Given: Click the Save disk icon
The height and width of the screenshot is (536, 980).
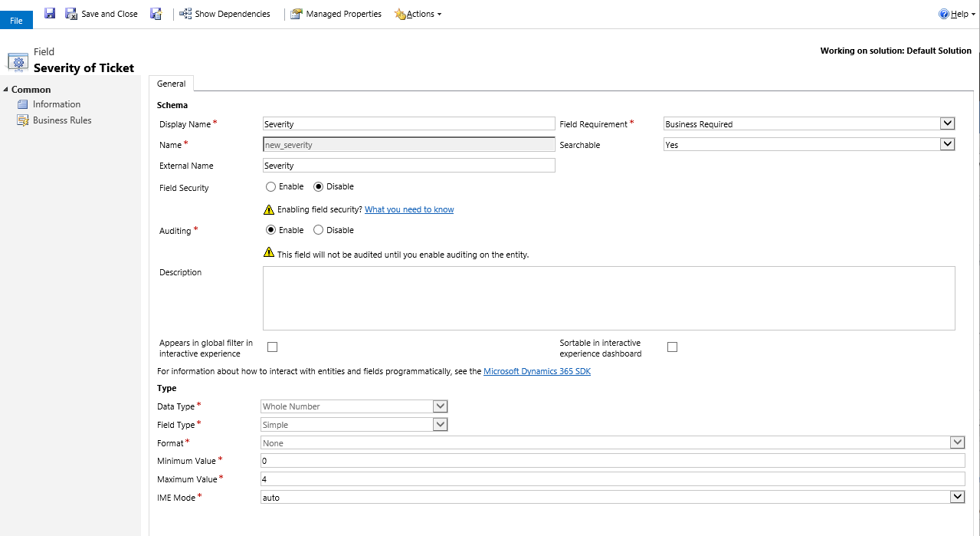Looking at the screenshot, I should pos(50,13).
